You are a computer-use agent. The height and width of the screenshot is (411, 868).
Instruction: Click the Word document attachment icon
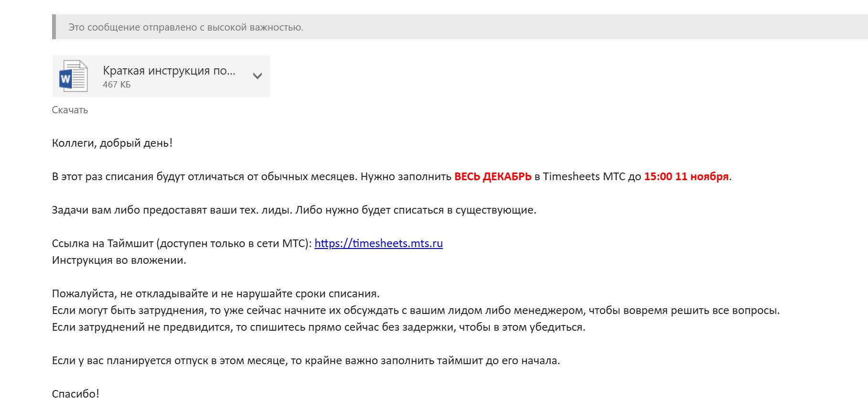tap(73, 76)
